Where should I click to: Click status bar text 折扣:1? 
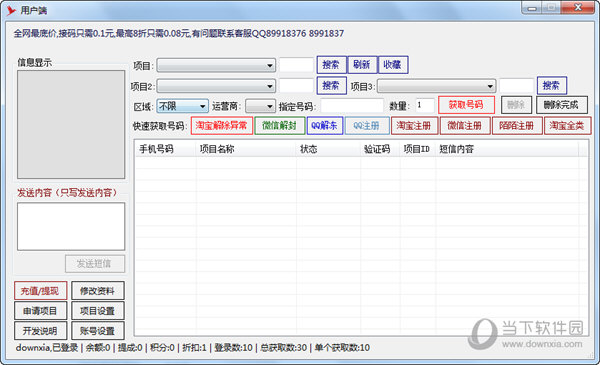[194, 348]
